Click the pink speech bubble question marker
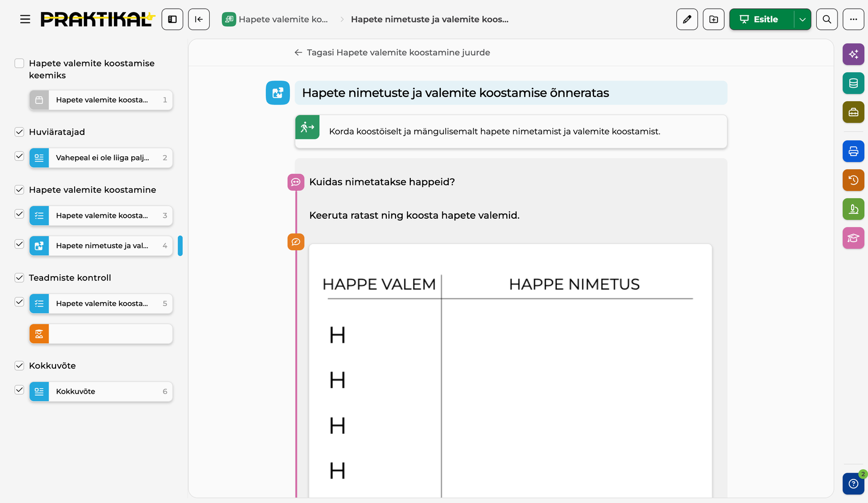868x503 pixels. click(x=296, y=182)
